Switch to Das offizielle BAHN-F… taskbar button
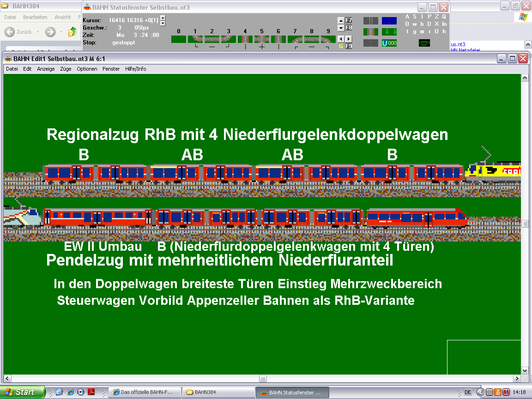Screen dimensions: 532x399 145,392
